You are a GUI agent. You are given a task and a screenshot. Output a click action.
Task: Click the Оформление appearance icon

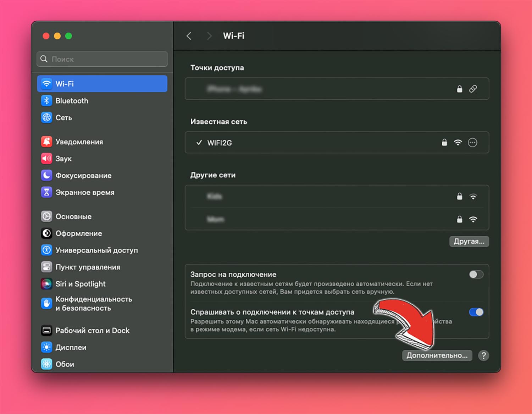point(46,233)
